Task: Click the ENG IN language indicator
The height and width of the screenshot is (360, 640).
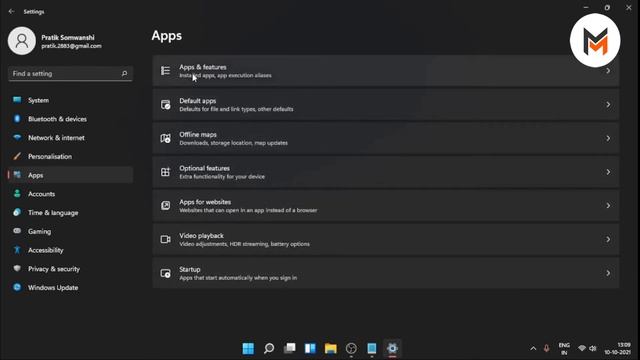Action: tap(564, 349)
